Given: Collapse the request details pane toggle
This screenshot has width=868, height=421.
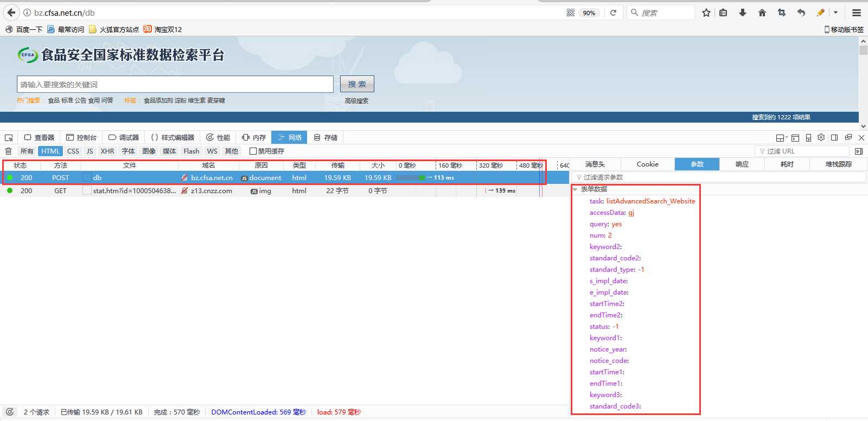Looking at the screenshot, I should [858, 151].
